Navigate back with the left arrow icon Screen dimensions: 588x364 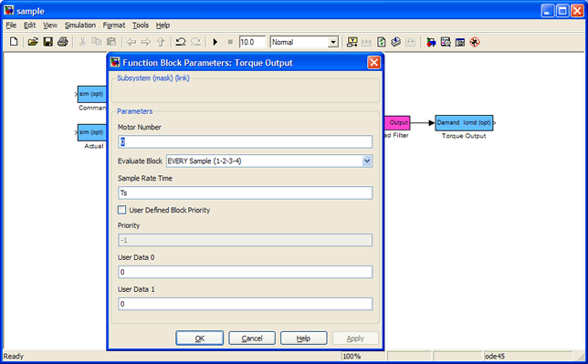131,42
